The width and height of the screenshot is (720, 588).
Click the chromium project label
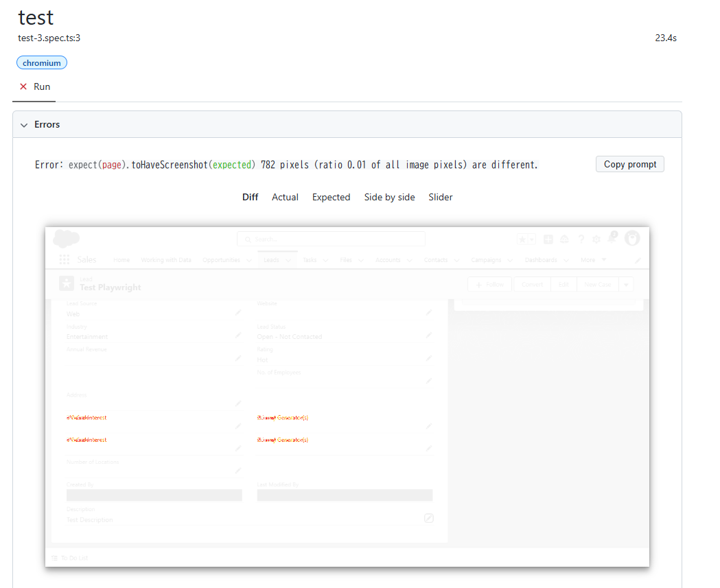(42, 63)
